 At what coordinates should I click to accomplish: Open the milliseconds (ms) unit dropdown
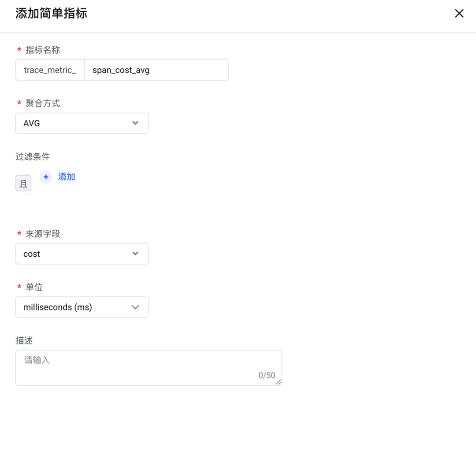(x=82, y=307)
